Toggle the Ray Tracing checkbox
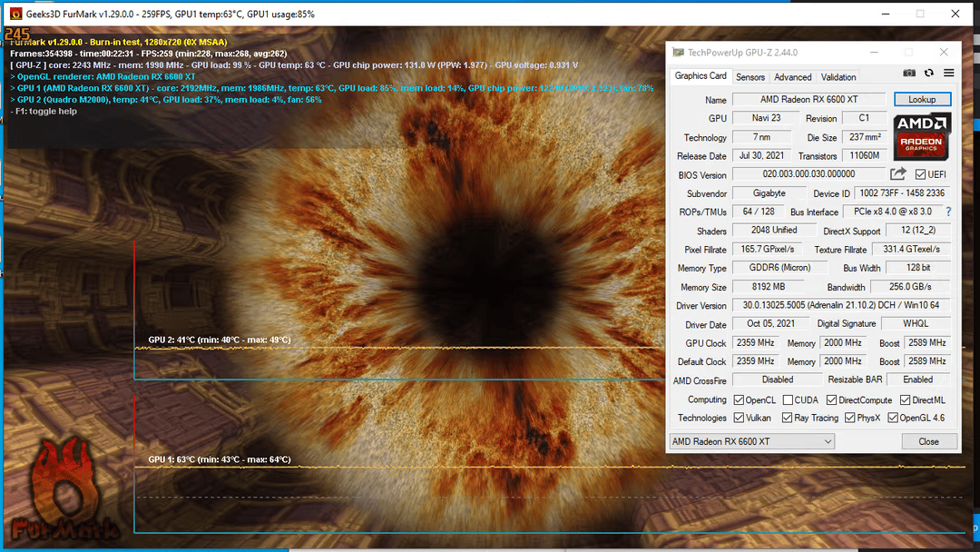The width and height of the screenshot is (980, 552). (787, 418)
